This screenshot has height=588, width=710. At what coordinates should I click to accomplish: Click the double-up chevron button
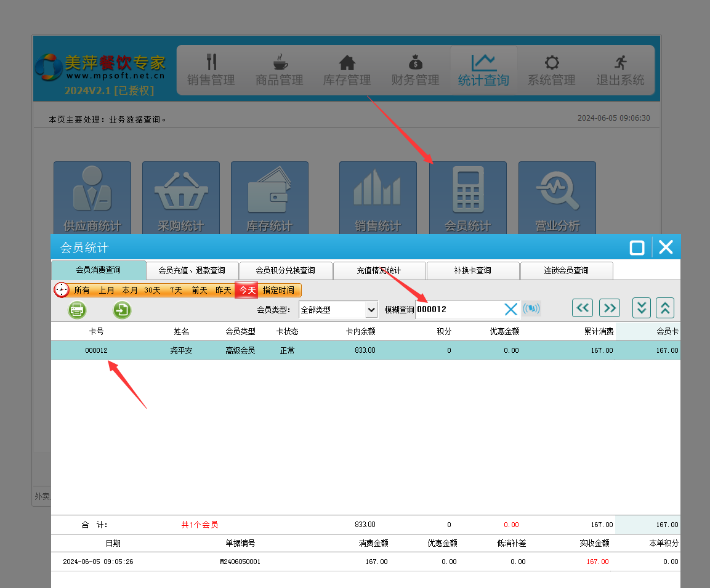coord(665,308)
